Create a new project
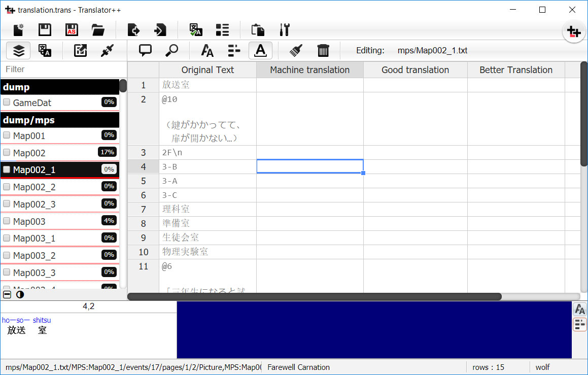Viewport: 588px width, 375px height. pyautogui.click(x=18, y=30)
